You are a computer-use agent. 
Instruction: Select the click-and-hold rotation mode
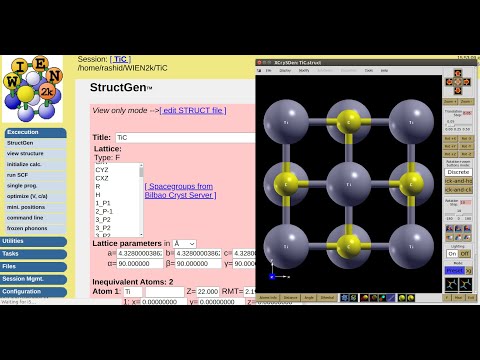click(458, 181)
